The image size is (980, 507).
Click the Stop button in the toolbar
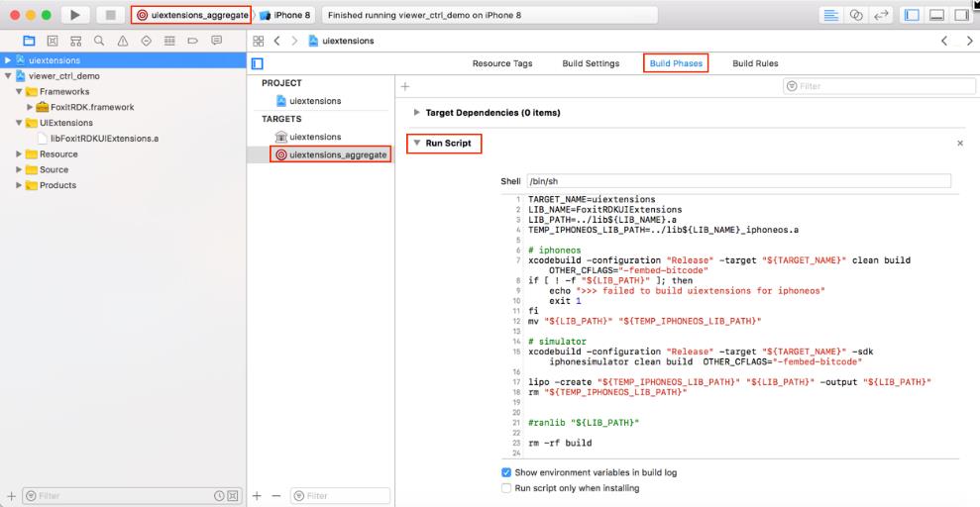click(111, 15)
